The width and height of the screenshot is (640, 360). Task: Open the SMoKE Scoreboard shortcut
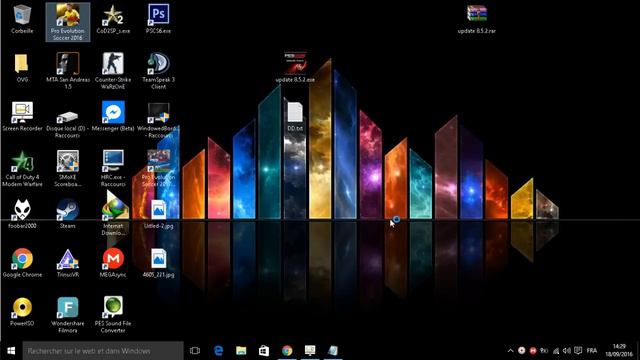[x=68, y=169]
